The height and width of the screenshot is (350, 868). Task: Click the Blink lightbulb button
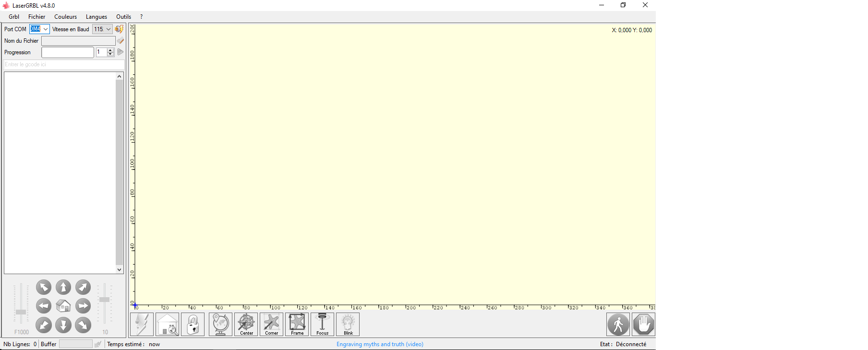coord(348,325)
